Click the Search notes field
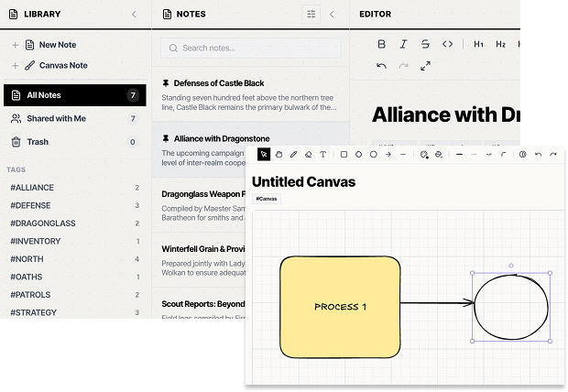 pyautogui.click(x=251, y=49)
